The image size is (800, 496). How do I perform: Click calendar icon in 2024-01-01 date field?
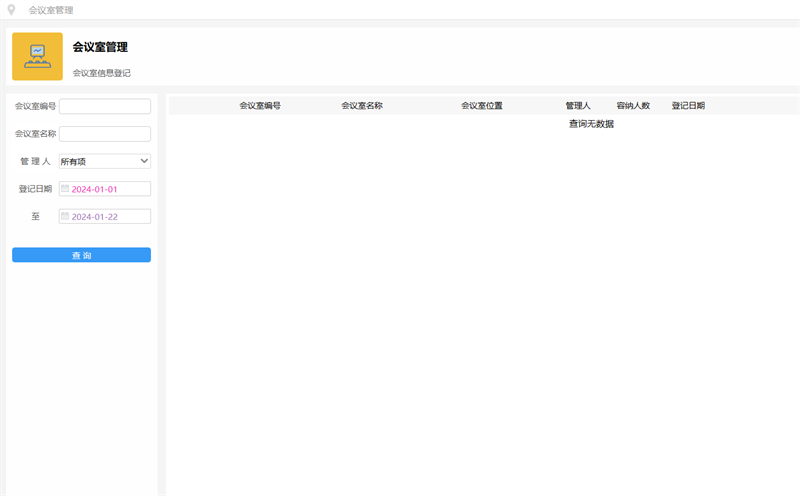[65, 189]
